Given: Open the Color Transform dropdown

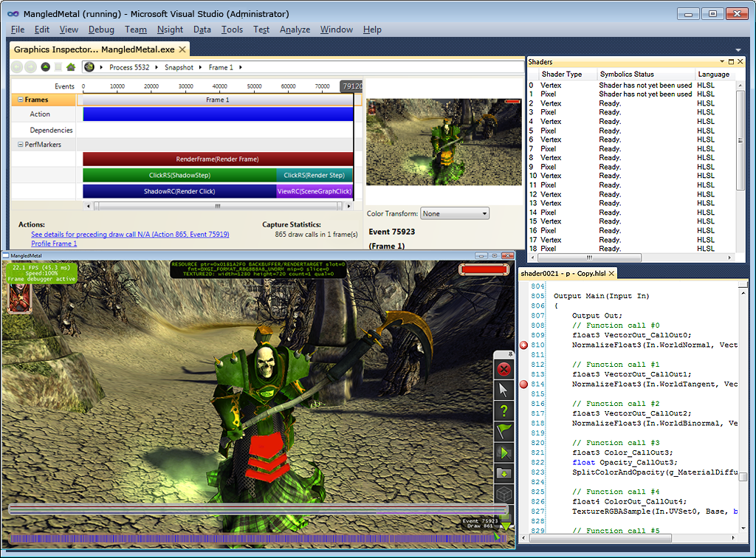Looking at the screenshot, I should point(454,213).
